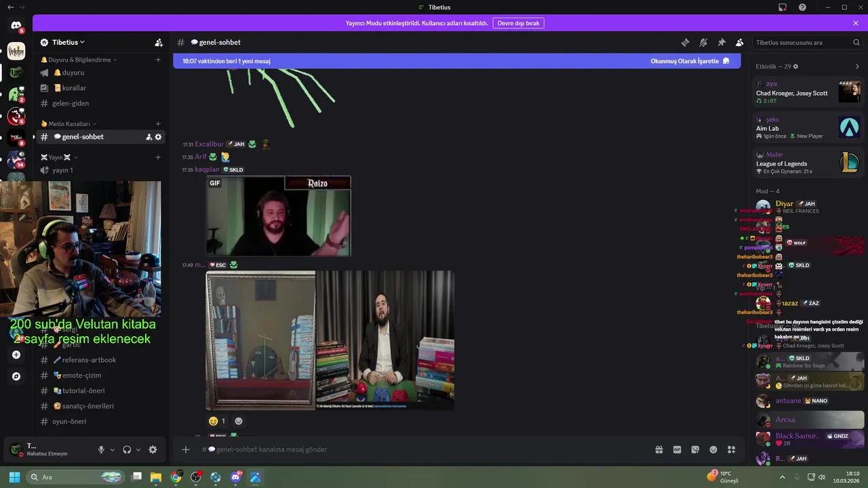Image resolution: width=868 pixels, height=488 pixels.
Task: Open the Raizo GIF thumbnail
Action: [x=279, y=216]
